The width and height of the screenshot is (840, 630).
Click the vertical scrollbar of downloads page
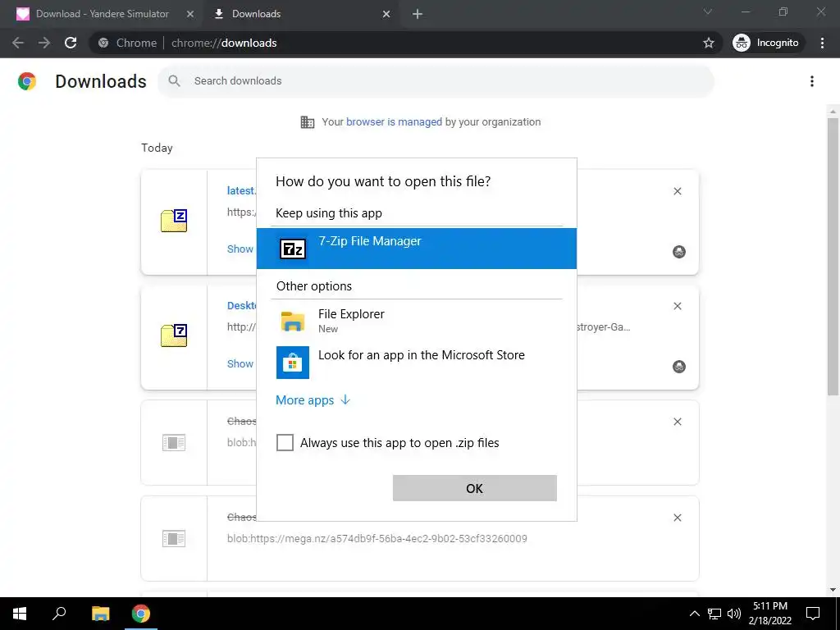click(833, 257)
